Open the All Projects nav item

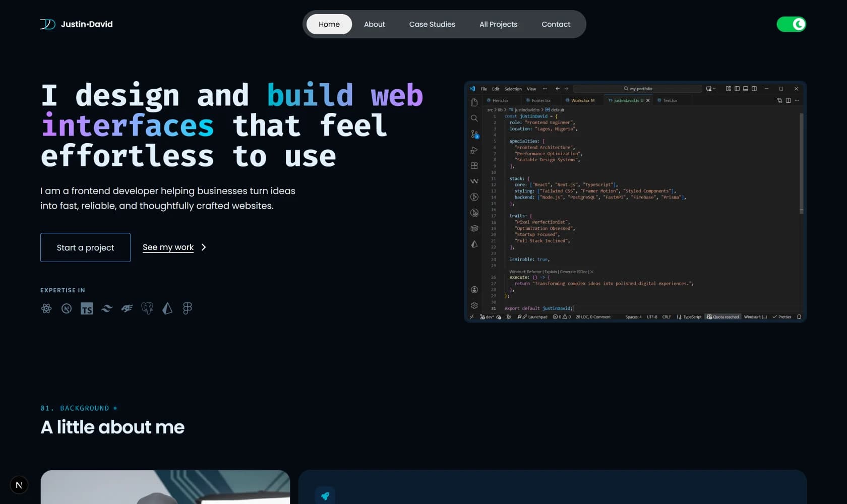499,24
